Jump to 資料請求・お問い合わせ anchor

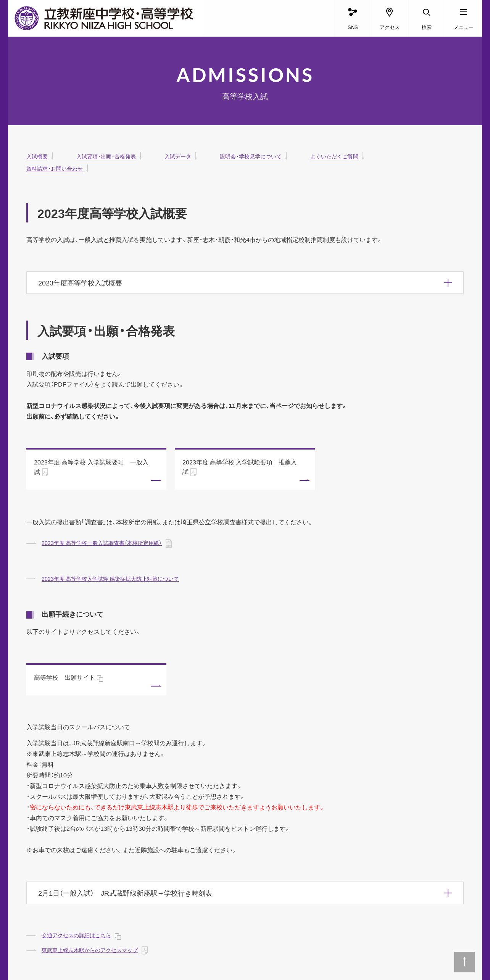click(x=55, y=169)
